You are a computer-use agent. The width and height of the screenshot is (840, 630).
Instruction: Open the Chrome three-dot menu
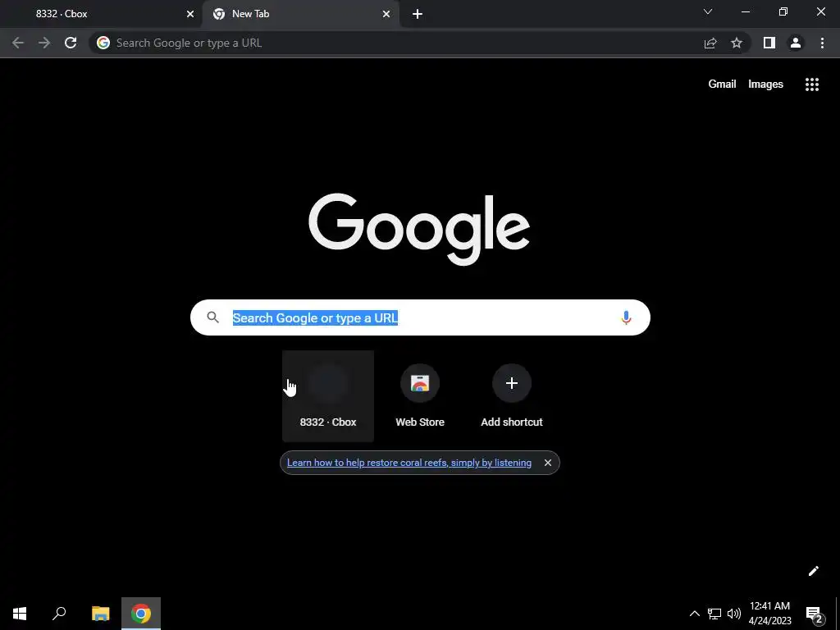[822, 43]
